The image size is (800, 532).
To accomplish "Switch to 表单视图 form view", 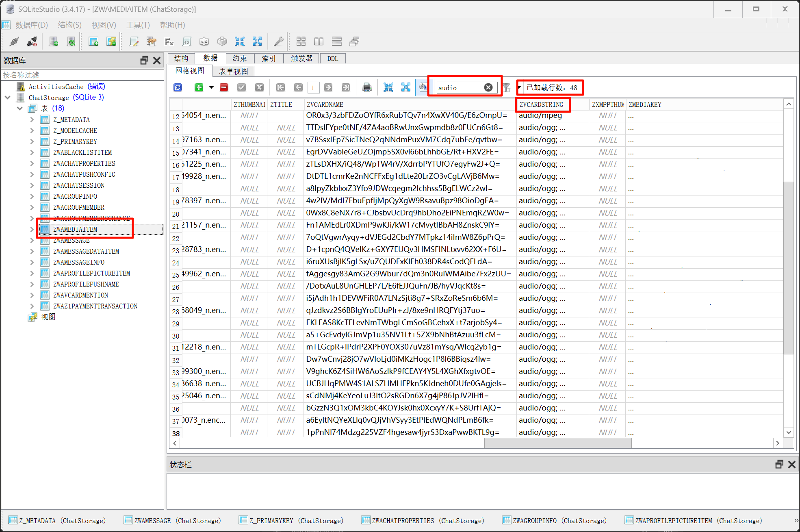I will (233, 71).
